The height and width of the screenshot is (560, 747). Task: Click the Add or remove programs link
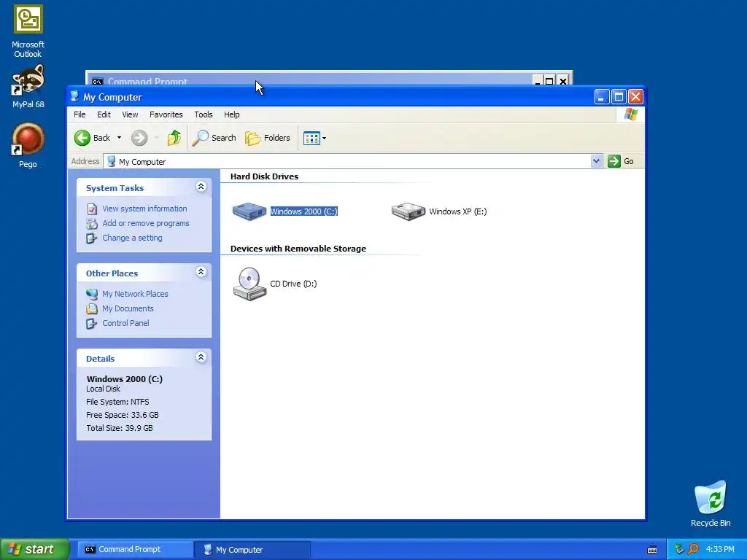(x=146, y=223)
